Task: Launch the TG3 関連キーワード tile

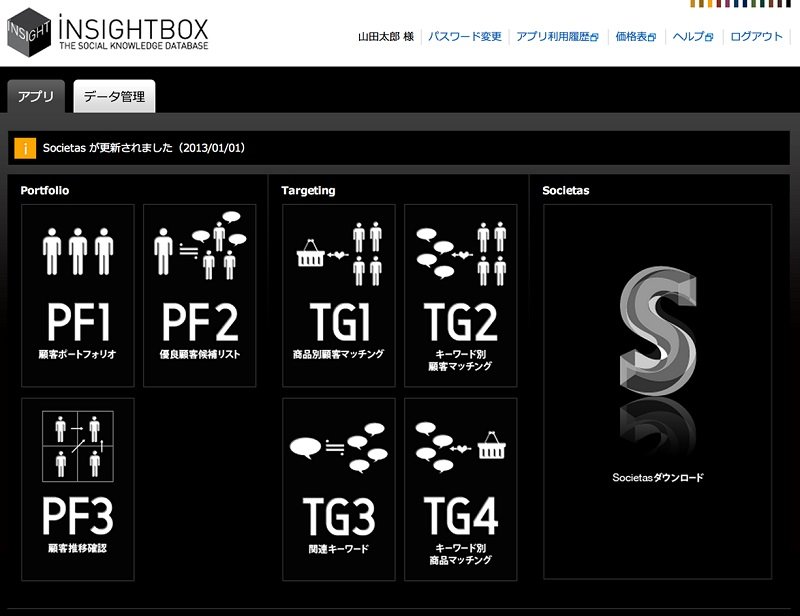Action: click(339, 489)
